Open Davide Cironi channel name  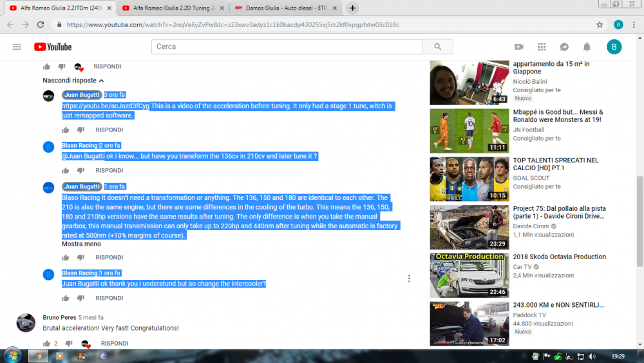tap(531, 226)
